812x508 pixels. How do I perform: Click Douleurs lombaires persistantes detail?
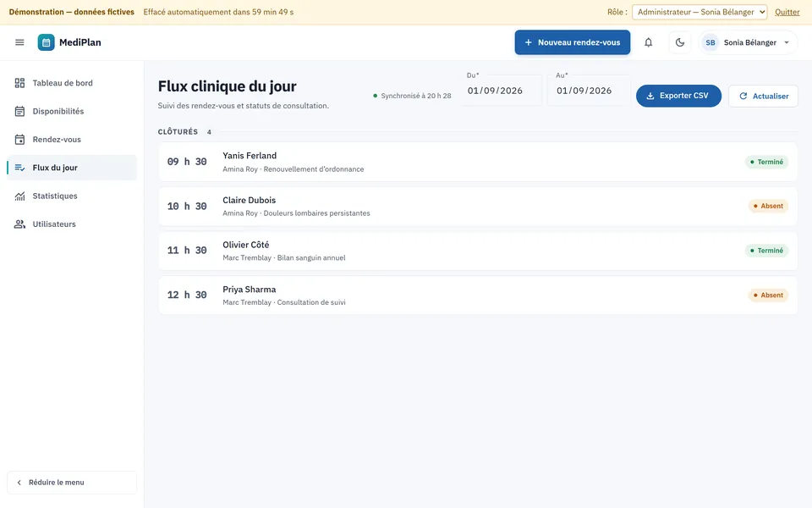click(x=316, y=213)
